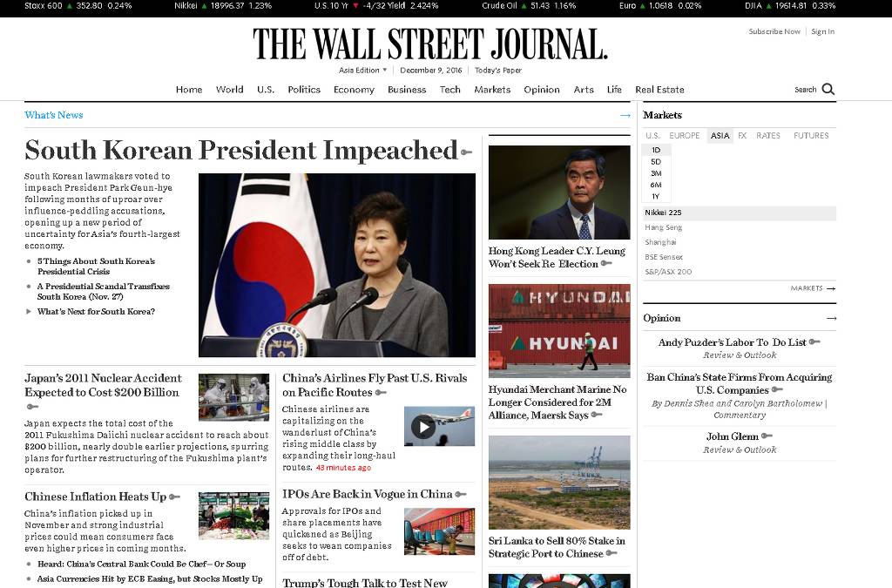This screenshot has height=588, width=892.
Task: Click the Sign In link
Action: [822, 31]
